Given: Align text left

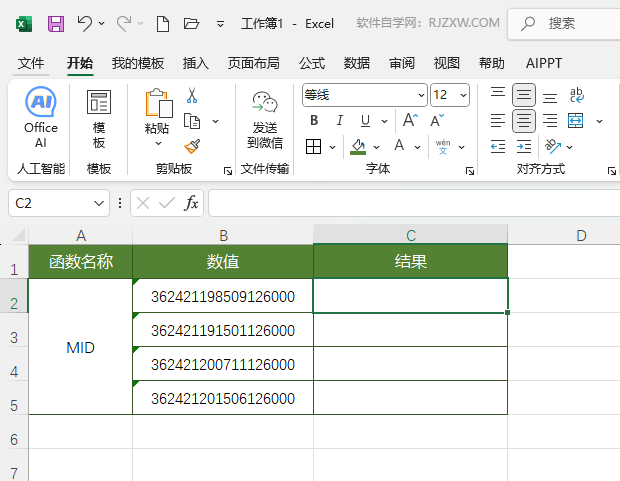Looking at the screenshot, I should 498,121.
